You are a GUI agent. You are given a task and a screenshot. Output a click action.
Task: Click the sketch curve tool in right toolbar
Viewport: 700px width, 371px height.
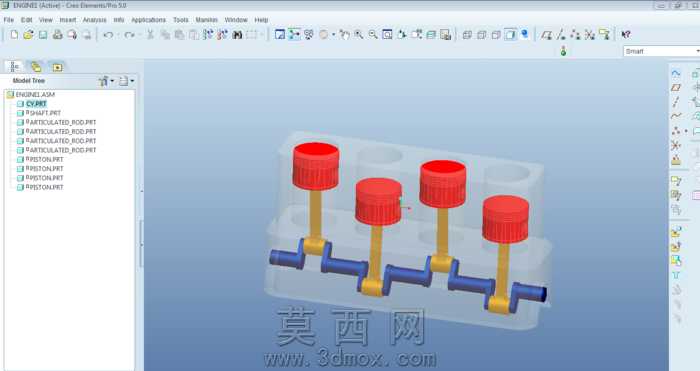coord(676,73)
